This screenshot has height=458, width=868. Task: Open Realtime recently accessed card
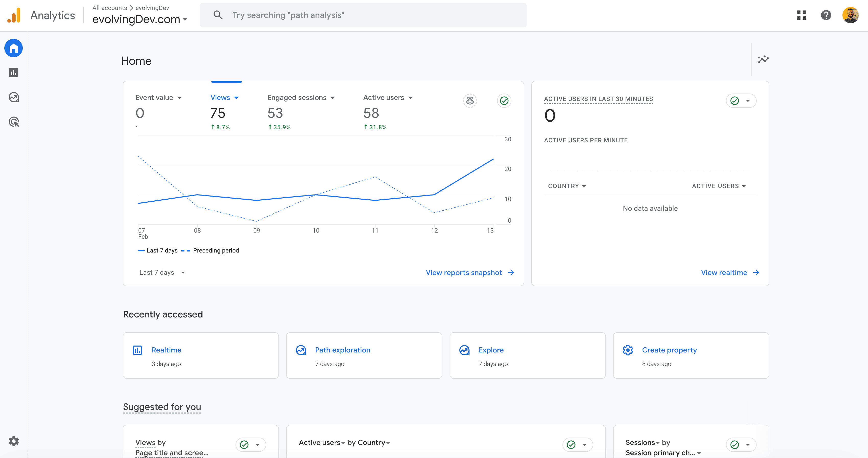coord(201,356)
